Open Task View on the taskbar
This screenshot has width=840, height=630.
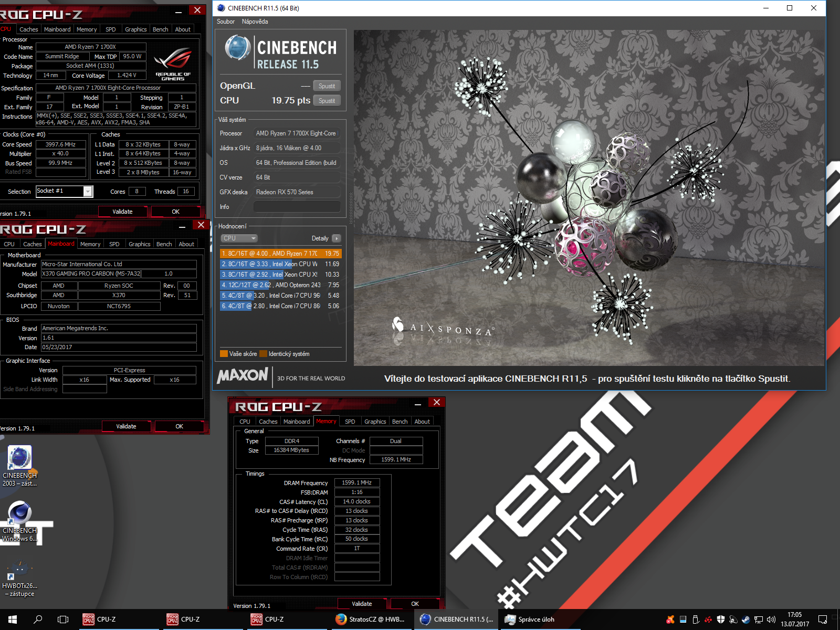point(63,619)
